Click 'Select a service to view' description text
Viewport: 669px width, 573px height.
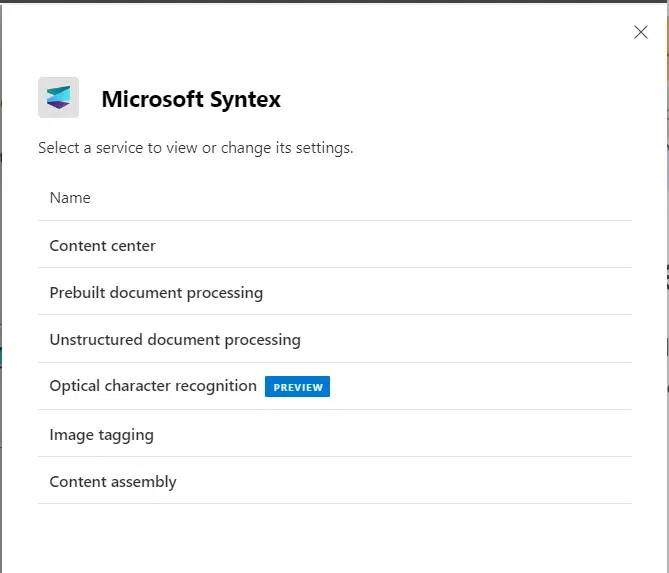(195, 148)
